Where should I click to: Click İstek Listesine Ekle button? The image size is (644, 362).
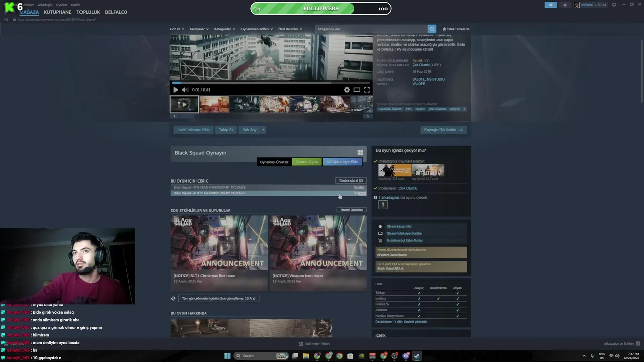tap(193, 130)
